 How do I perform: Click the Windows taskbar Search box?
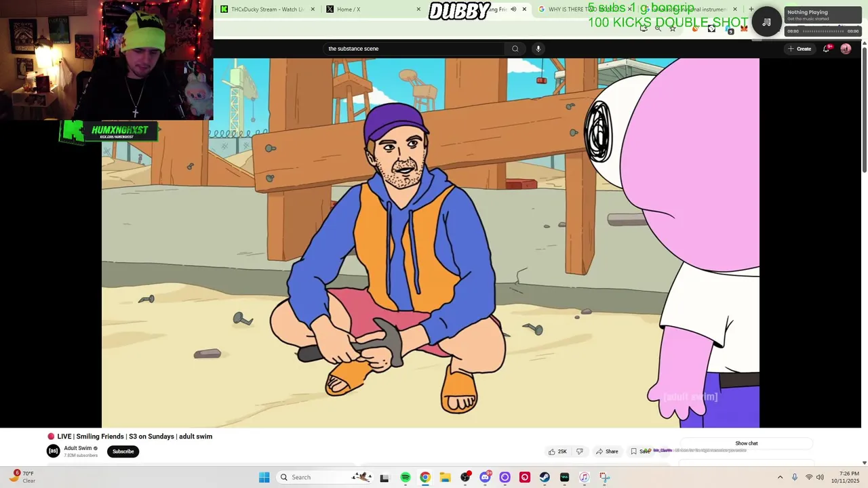(x=325, y=477)
